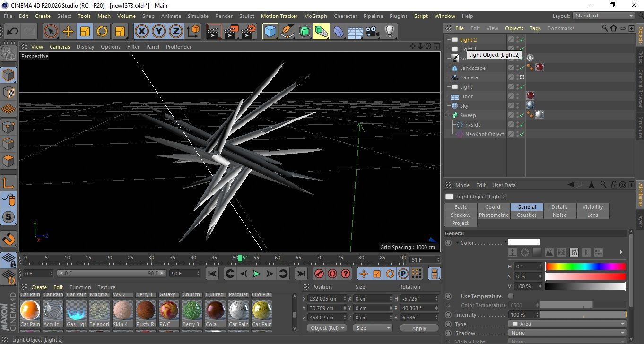Click the Undo arrow icon
Screen dimensions: 644x344
tap(13, 32)
